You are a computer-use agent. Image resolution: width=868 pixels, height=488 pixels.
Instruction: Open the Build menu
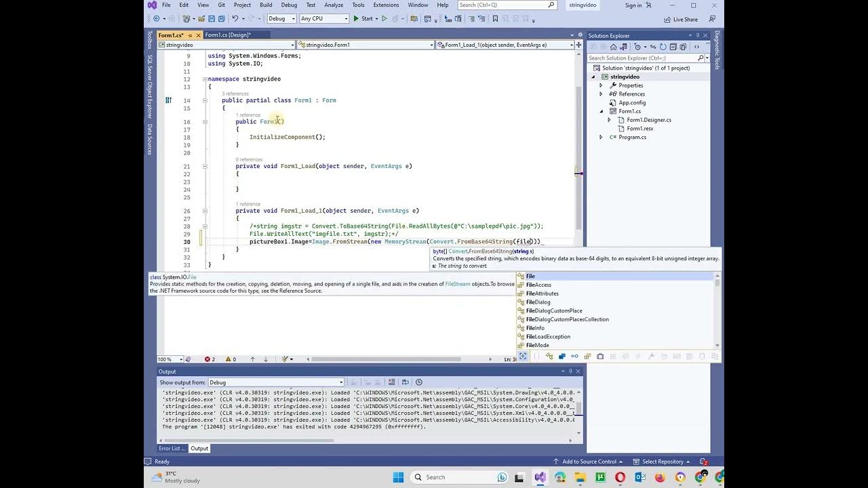tap(266, 5)
